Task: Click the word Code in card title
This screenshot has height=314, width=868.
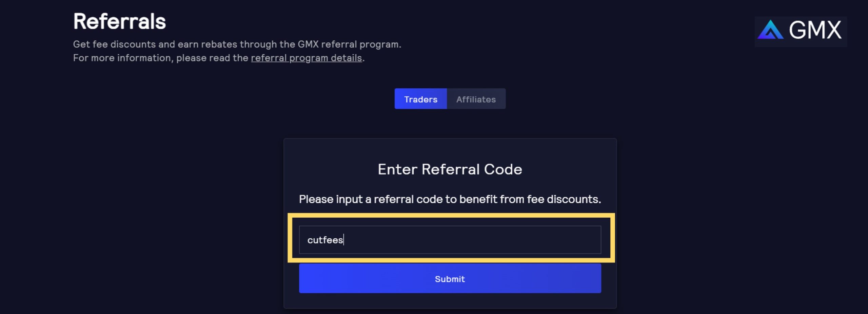Action: coord(503,169)
